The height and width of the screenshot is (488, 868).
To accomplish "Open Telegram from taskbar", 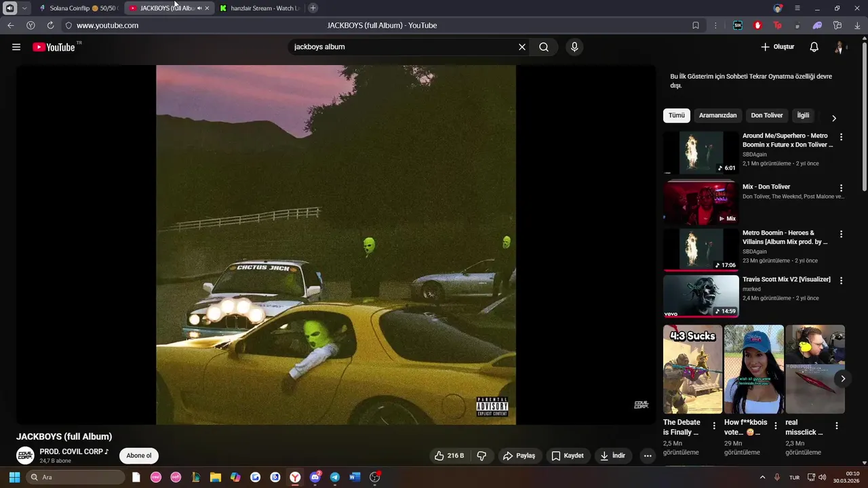I will click(335, 477).
